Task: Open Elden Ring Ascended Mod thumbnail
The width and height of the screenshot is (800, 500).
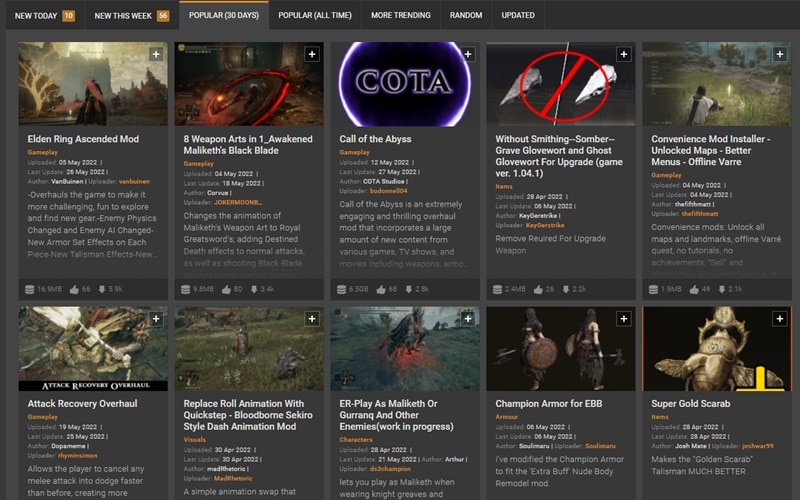Action: click(93, 84)
